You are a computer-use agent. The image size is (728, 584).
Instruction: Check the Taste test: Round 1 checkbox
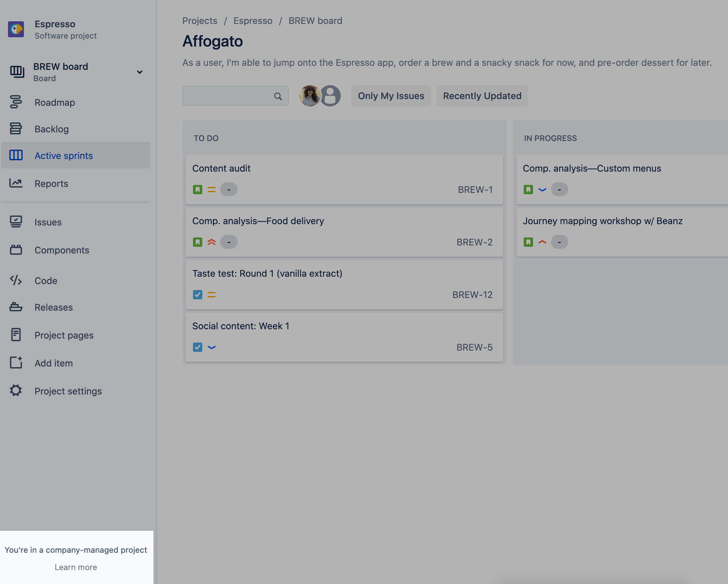(x=198, y=294)
